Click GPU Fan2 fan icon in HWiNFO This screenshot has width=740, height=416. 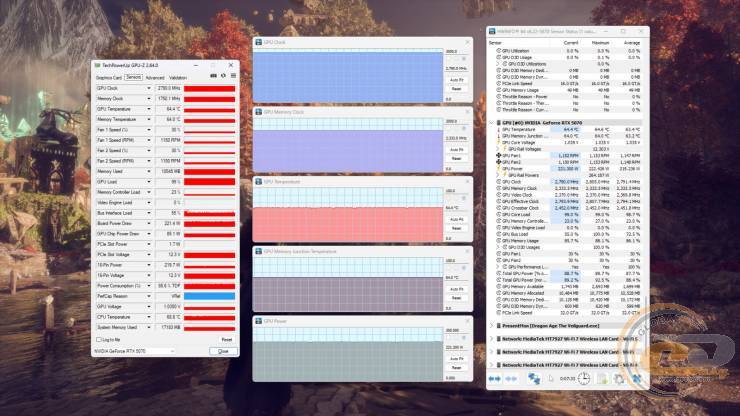coord(498,162)
